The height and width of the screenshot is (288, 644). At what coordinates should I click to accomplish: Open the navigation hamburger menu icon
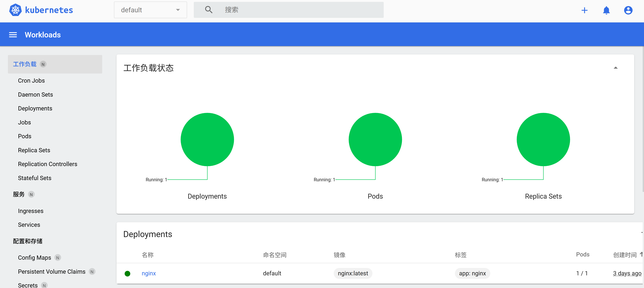tap(13, 35)
